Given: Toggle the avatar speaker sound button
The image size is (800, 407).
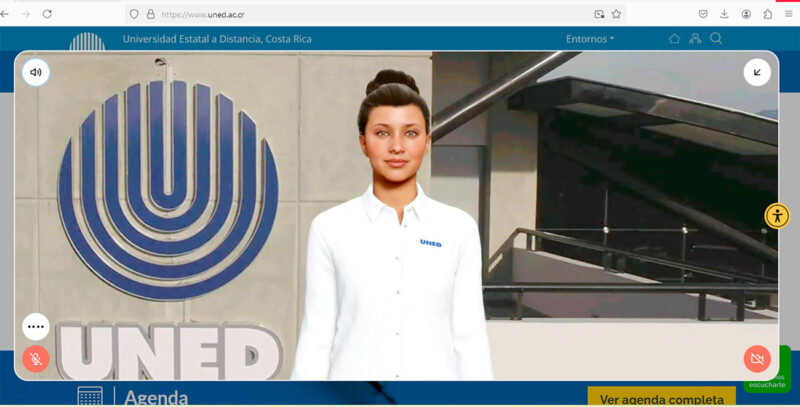Looking at the screenshot, I should tap(36, 72).
